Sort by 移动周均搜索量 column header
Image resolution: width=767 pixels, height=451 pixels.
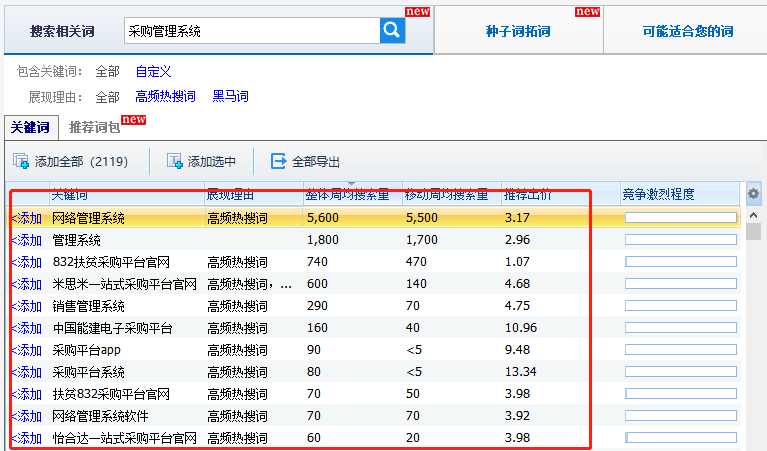click(446, 194)
